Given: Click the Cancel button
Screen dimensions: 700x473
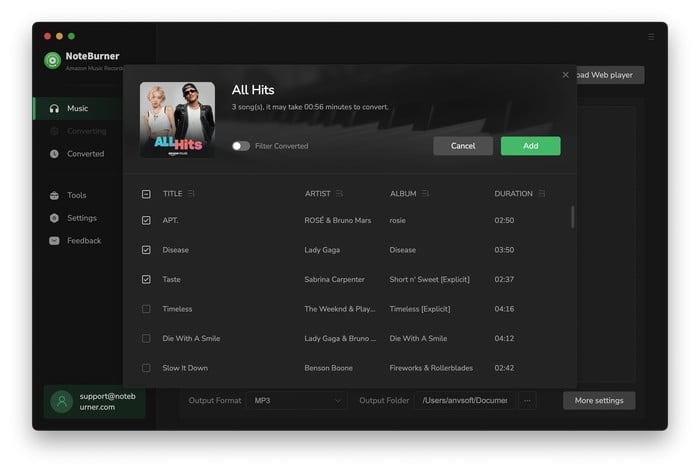Looking at the screenshot, I should pos(463,146).
